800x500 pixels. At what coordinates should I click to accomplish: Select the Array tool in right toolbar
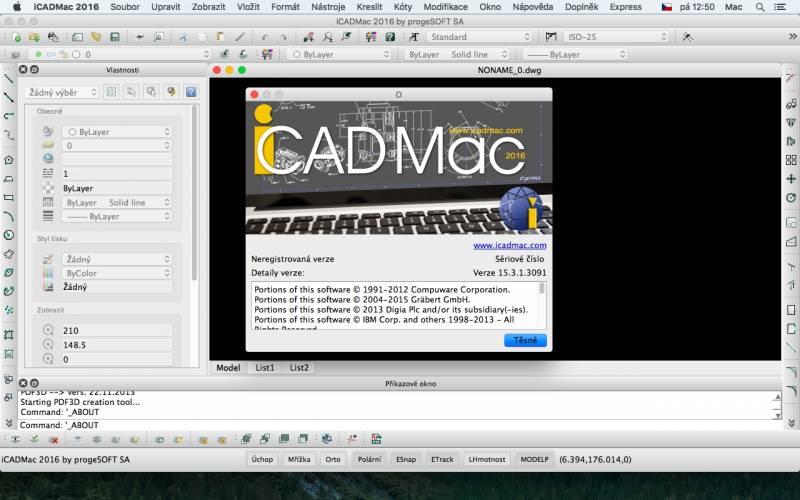click(791, 160)
